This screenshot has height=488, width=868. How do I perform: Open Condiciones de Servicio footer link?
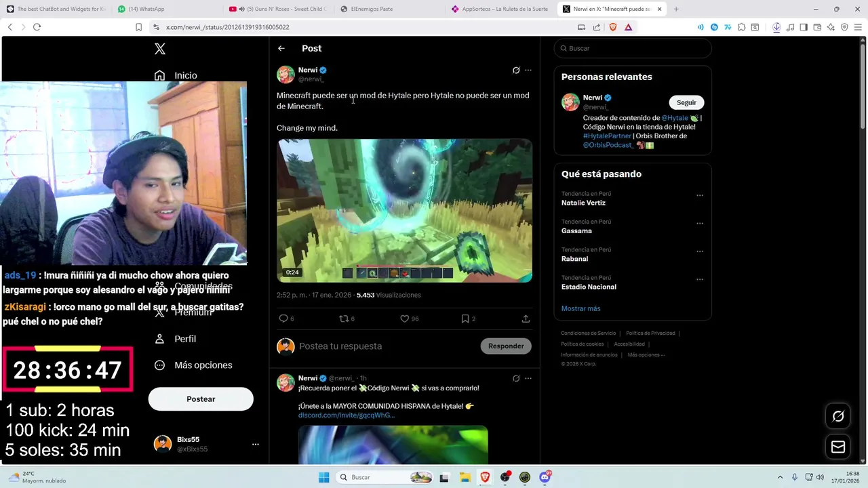pos(588,333)
